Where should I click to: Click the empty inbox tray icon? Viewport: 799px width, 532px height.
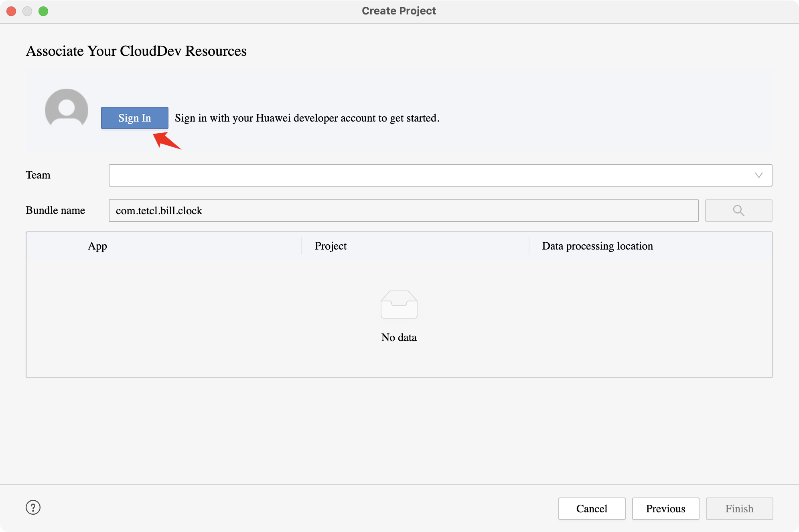[399, 305]
